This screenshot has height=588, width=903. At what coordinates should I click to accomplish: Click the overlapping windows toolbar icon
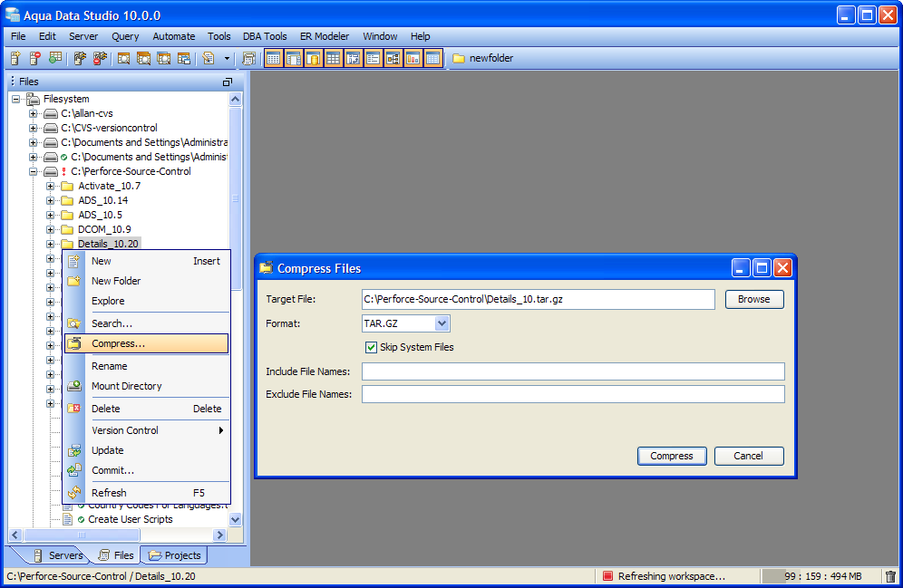tap(184, 58)
